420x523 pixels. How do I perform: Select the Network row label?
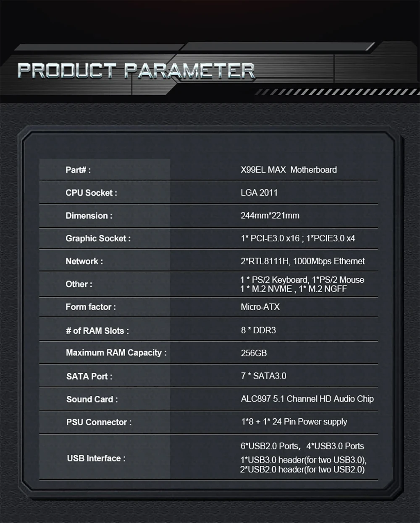tap(84, 261)
